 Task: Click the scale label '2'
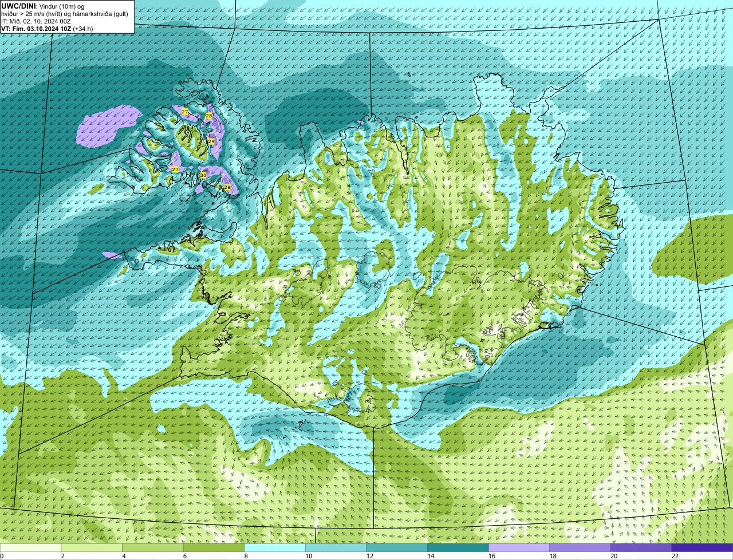[x=62, y=556]
